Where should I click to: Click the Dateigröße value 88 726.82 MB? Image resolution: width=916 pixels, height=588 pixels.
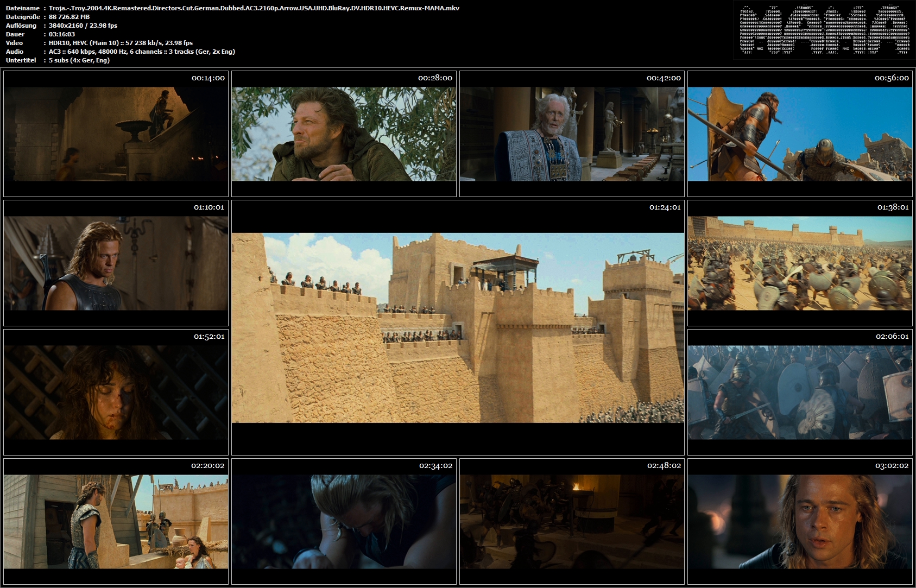tap(69, 17)
